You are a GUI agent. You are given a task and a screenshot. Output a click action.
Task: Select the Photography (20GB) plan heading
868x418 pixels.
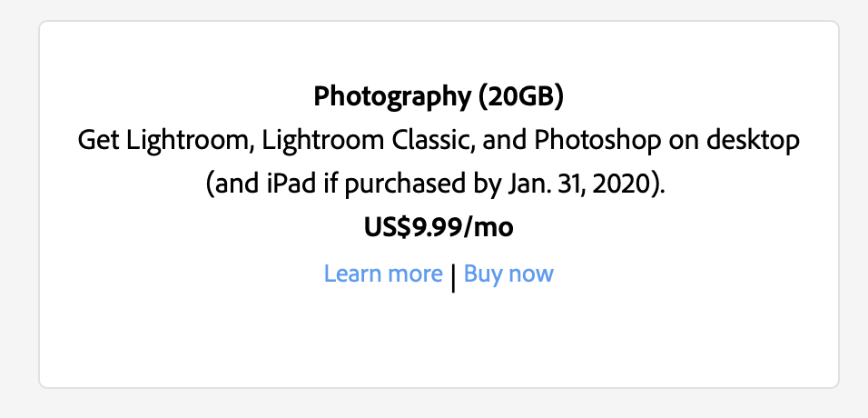439,96
